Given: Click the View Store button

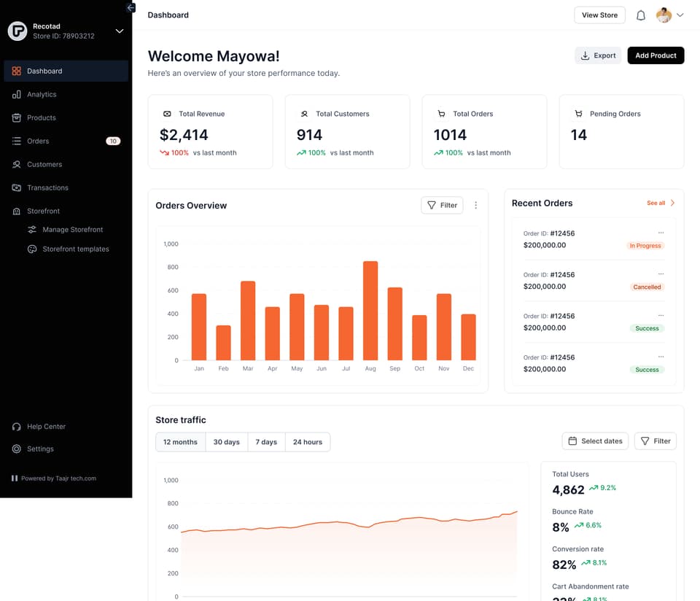Looking at the screenshot, I should pyautogui.click(x=599, y=15).
